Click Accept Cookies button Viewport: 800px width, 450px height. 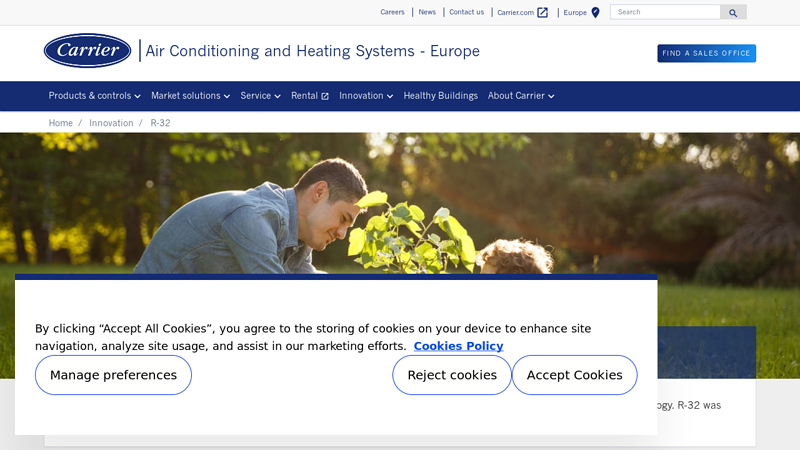point(574,375)
